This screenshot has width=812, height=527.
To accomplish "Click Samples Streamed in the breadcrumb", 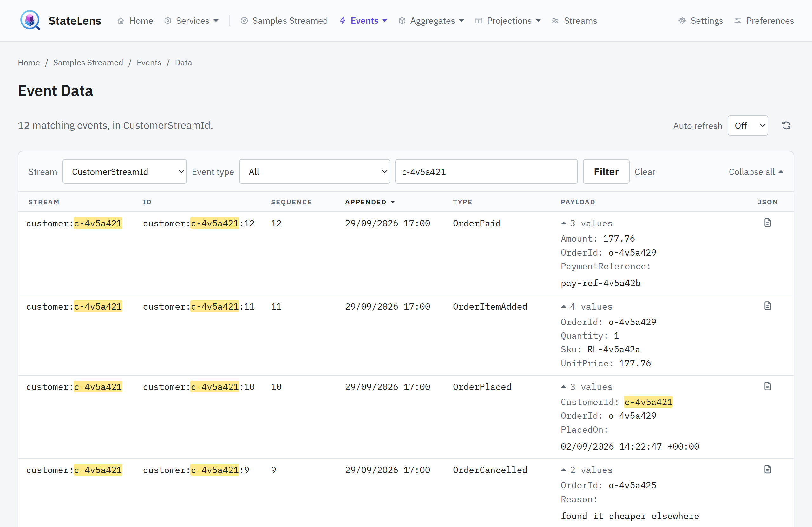I will point(88,63).
